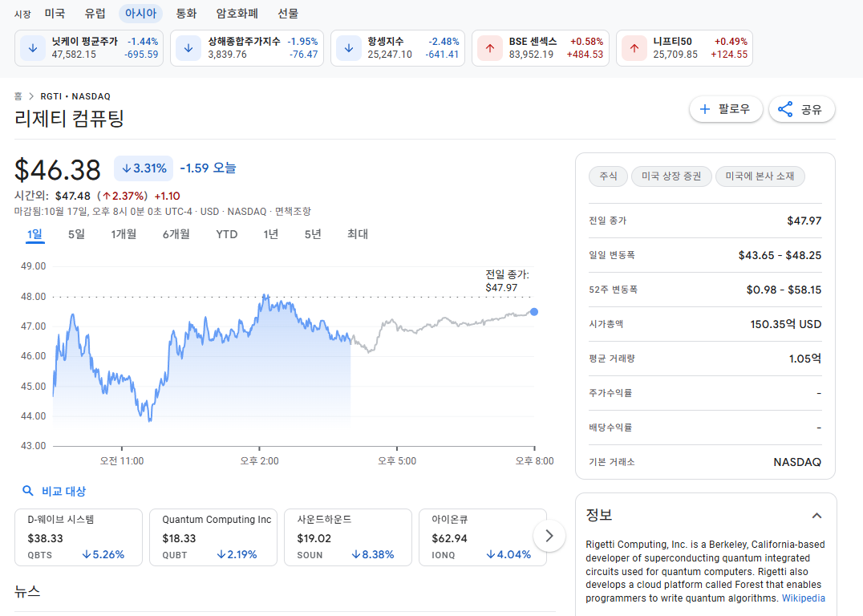Click the 일일 변동폭 value $43.65 - $48.25
This screenshot has height=616, width=863.
(x=780, y=255)
